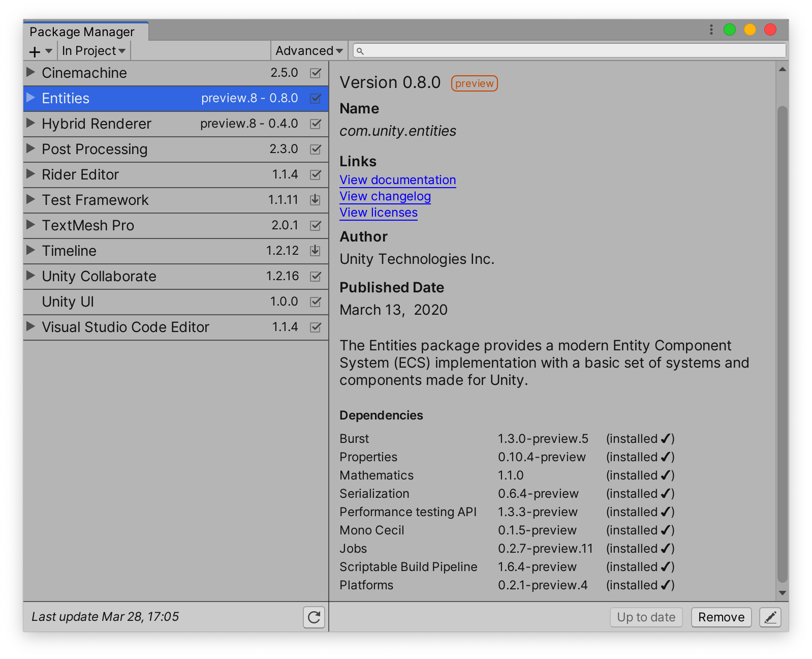Click the Cinemachine installed checkmark
This screenshot has width=812, height=659.
pos(316,73)
